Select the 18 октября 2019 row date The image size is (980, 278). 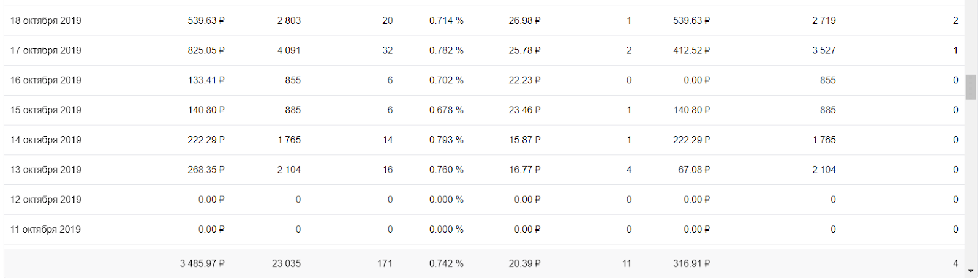(x=46, y=21)
